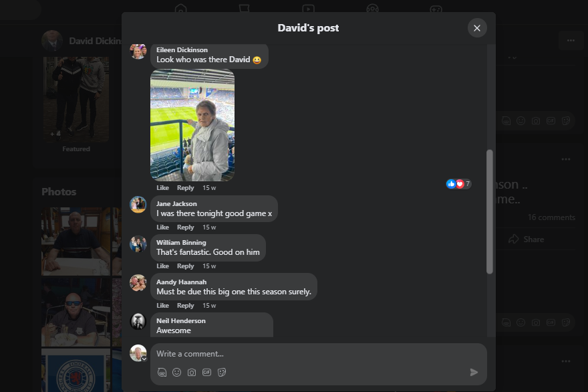This screenshot has height=392, width=588.
Task: Like Aandy Haannah's comment
Action: 163,305
